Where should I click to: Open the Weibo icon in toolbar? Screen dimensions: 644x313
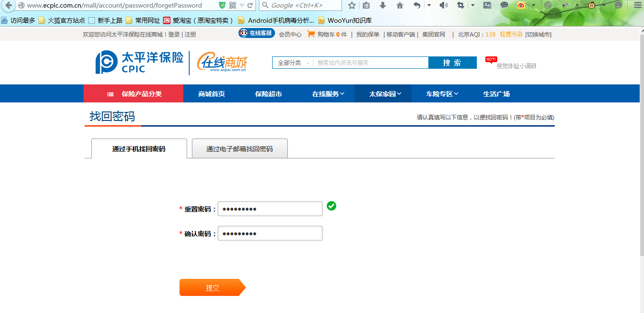[x=521, y=5]
